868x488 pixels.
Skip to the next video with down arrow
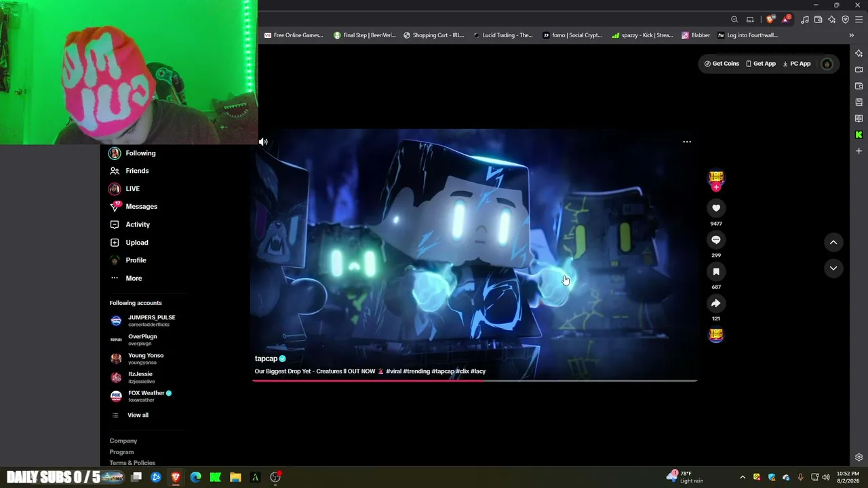(x=833, y=268)
